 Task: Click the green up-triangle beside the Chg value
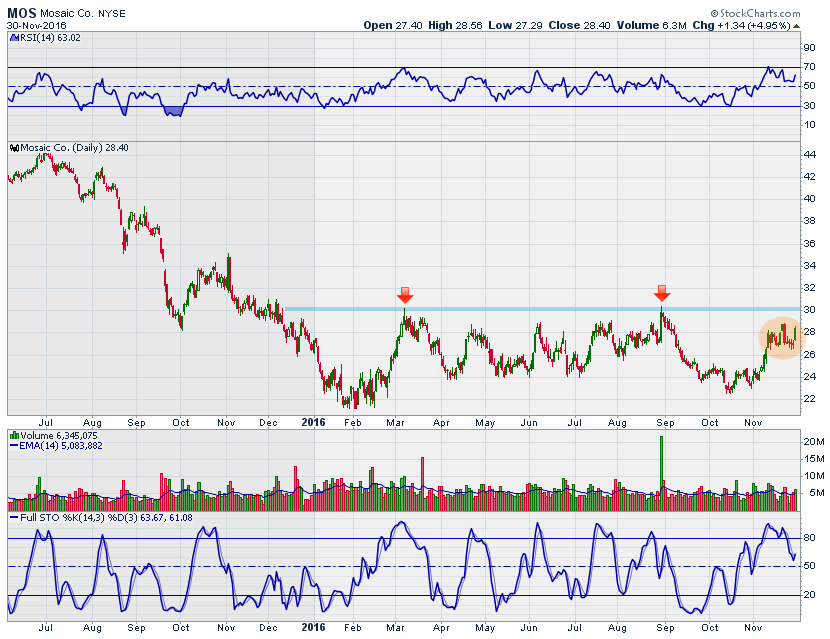click(x=797, y=26)
